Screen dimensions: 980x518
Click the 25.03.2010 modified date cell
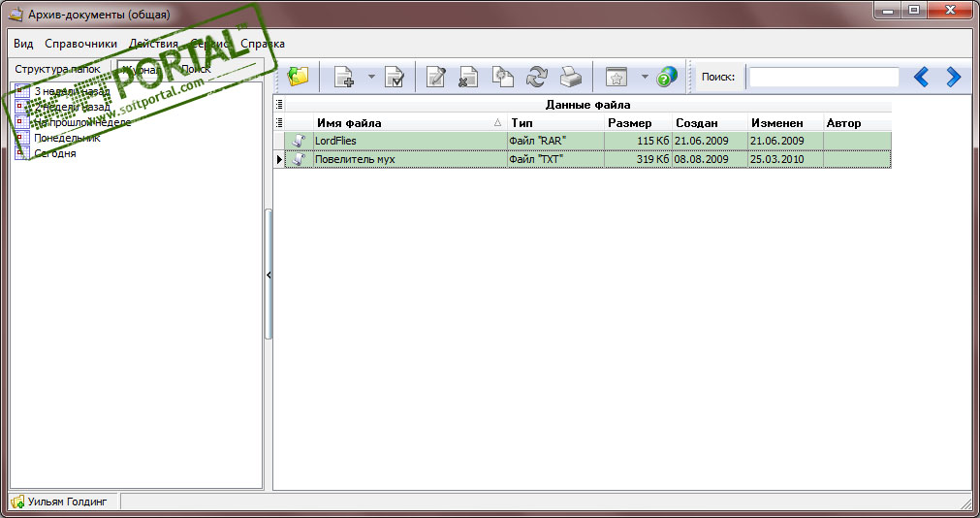click(785, 159)
